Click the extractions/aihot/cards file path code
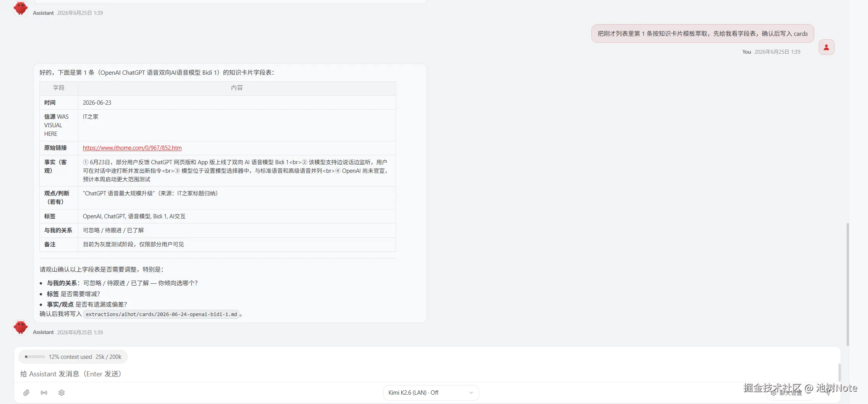This screenshot has width=868, height=404. [x=161, y=314]
